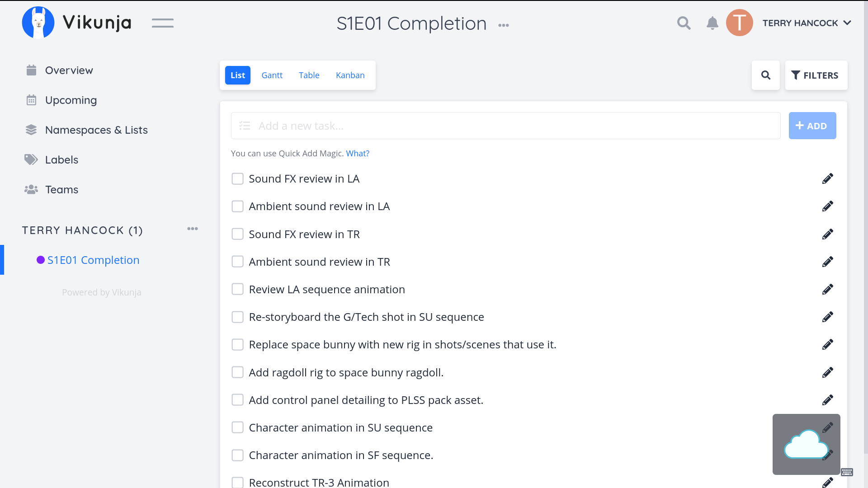Expand the Terry Hancock namespace options dots
The image size is (868, 488).
click(192, 229)
